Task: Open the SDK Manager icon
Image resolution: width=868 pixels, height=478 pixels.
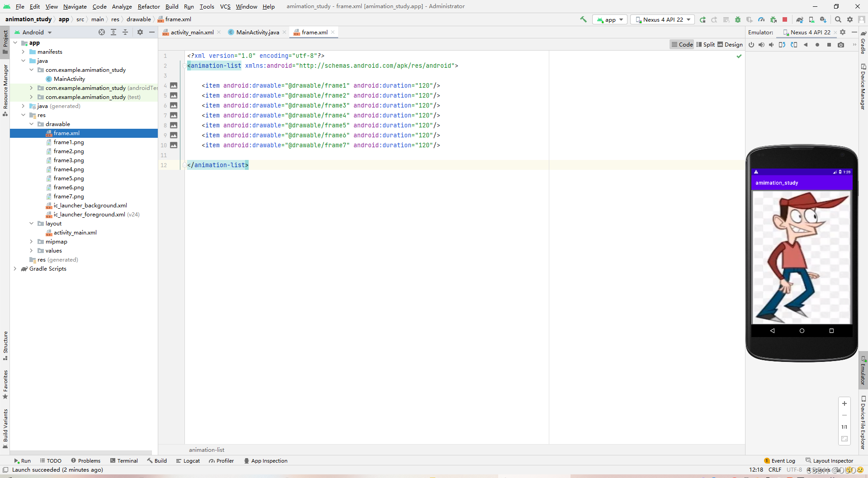Action: 823,19
